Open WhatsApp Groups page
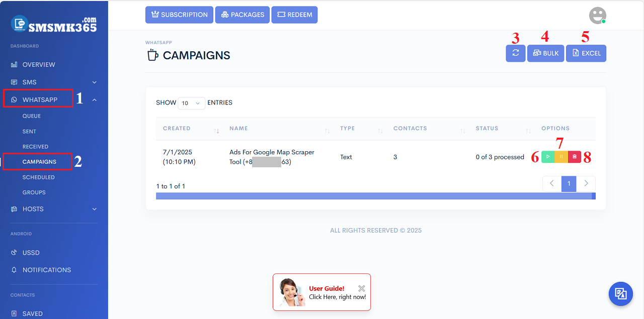Image resolution: width=644 pixels, height=319 pixels. [34, 192]
